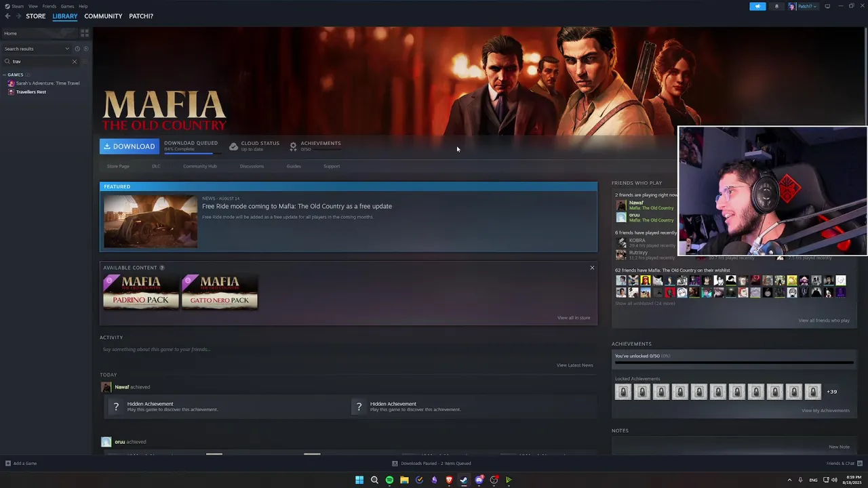The width and height of the screenshot is (868, 488).
Task: Open the PATCHI? profile tab
Action: [x=141, y=16]
